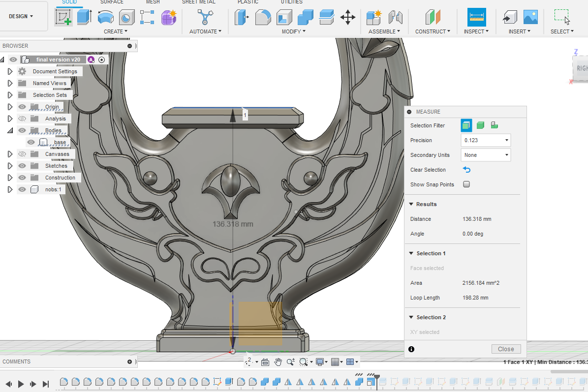The width and height of the screenshot is (588, 392).
Task: Open the Secondary Units dropdown
Action: 486,155
